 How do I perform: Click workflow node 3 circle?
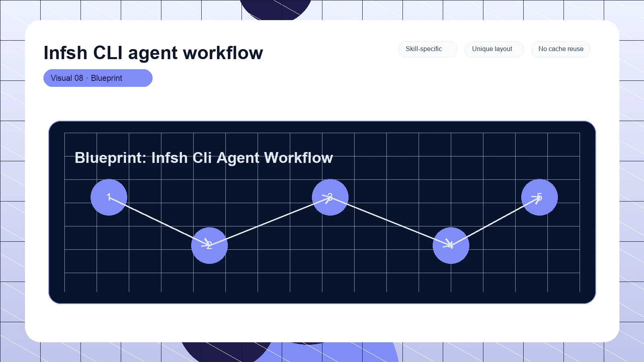pyautogui.click(x=330, y=197)
